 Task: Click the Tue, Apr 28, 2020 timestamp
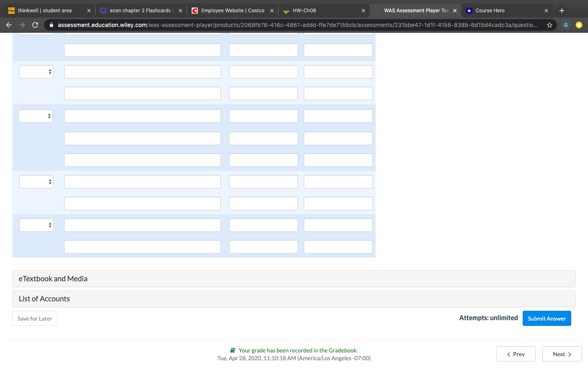294,358
